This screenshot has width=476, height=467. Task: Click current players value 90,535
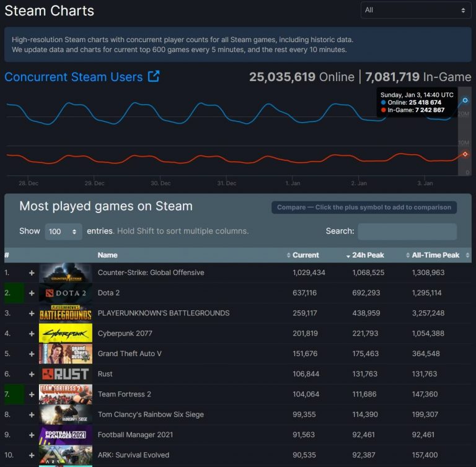304,455
